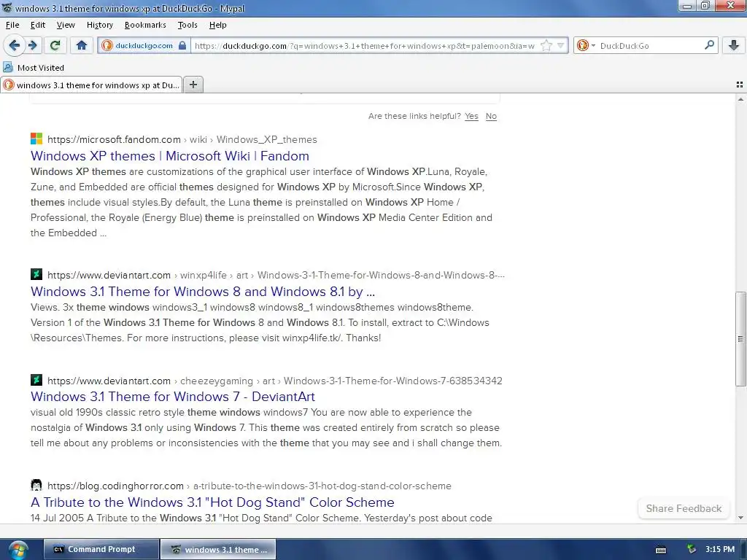Click DeviantArt favicon of the Windows 8 result
Screen dimensions: 747x560
(x=36, y=274)
